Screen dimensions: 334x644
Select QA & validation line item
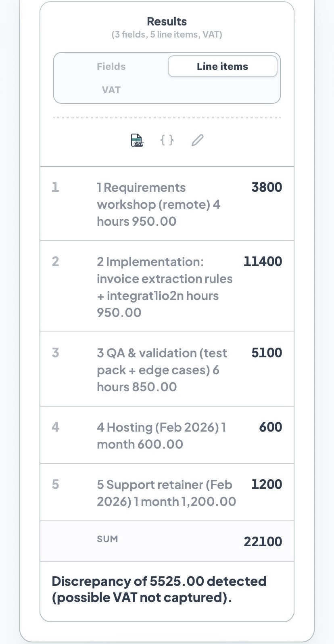[162, 370]
